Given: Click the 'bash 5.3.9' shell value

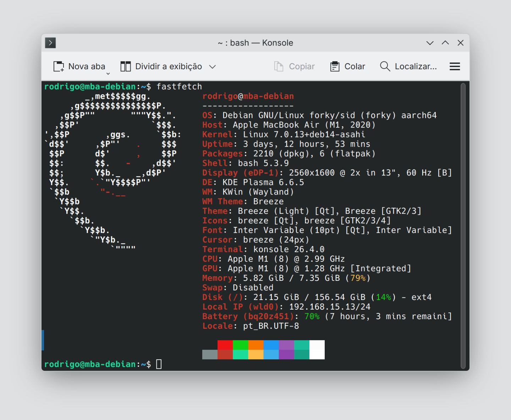Looking at the screenshot, I should (x=263, y=163).
